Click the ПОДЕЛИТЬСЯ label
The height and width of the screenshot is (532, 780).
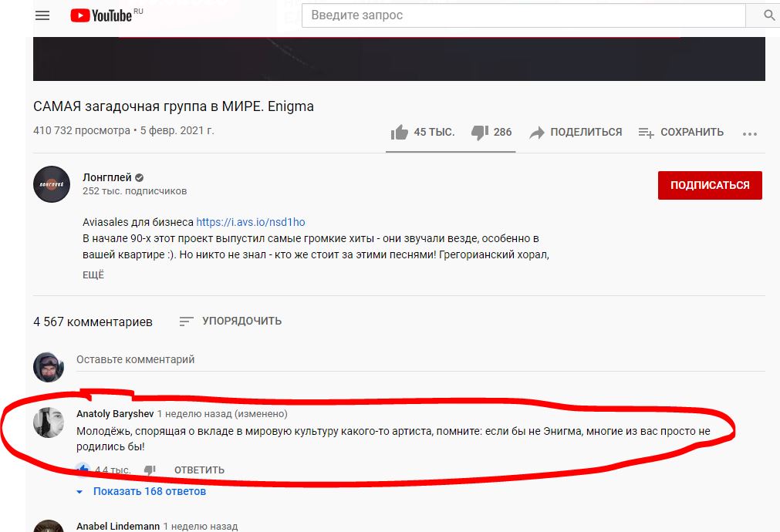(586, 133)
